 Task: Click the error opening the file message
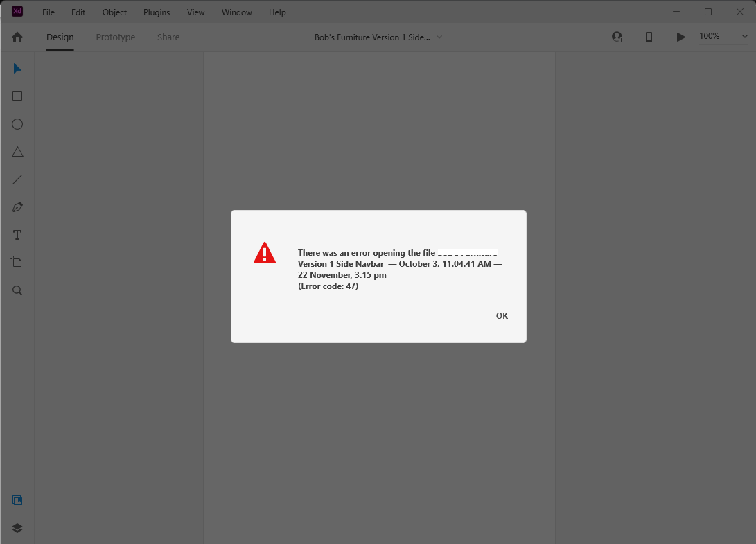click(400, 269)
